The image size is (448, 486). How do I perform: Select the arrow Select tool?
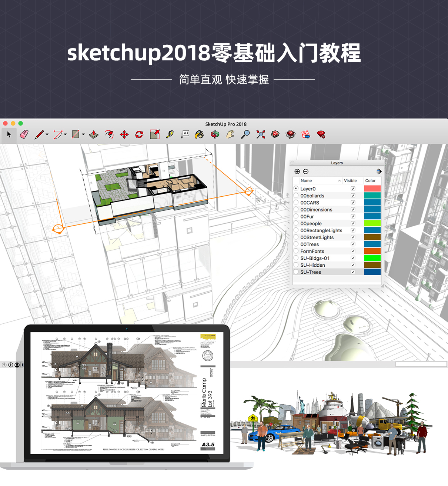pos(9,134)
